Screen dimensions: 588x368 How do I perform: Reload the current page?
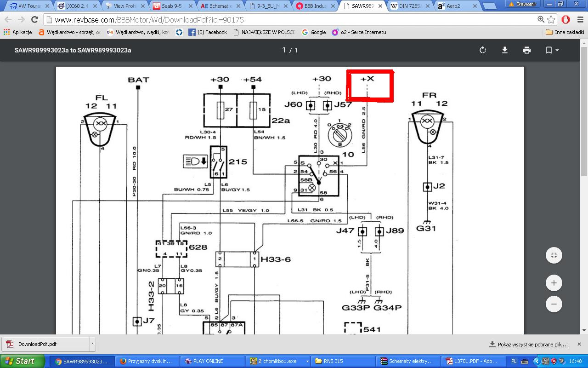34,20
